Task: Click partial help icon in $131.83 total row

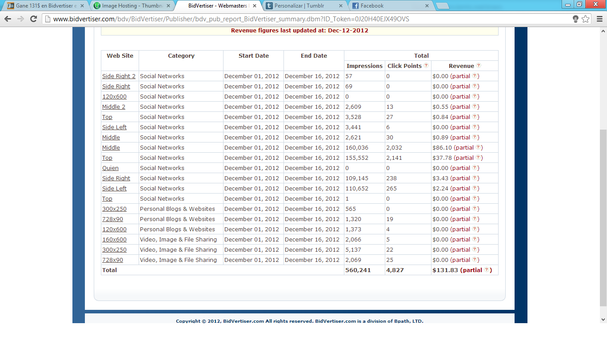Action: [x=487, y=270]
